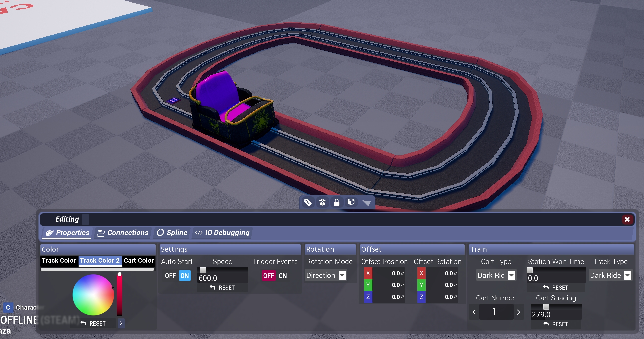Click Offset Rotation Y value field
The width and height of the screenshot is (644, 339).
point(442,285)
